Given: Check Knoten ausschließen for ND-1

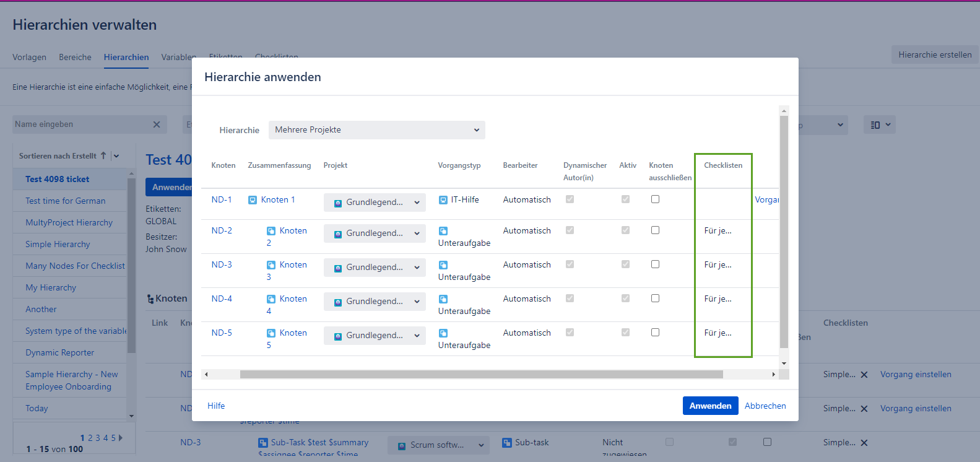Looking at the screenshot, I should pos(655,199).
